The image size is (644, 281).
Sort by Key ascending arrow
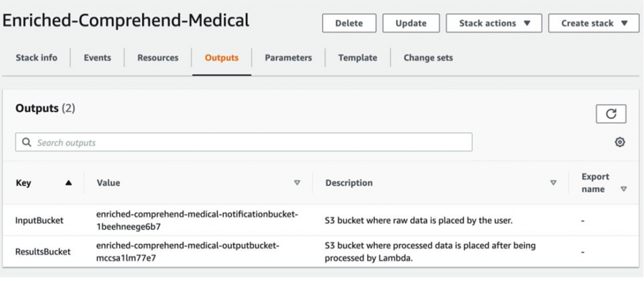point(69,183)
